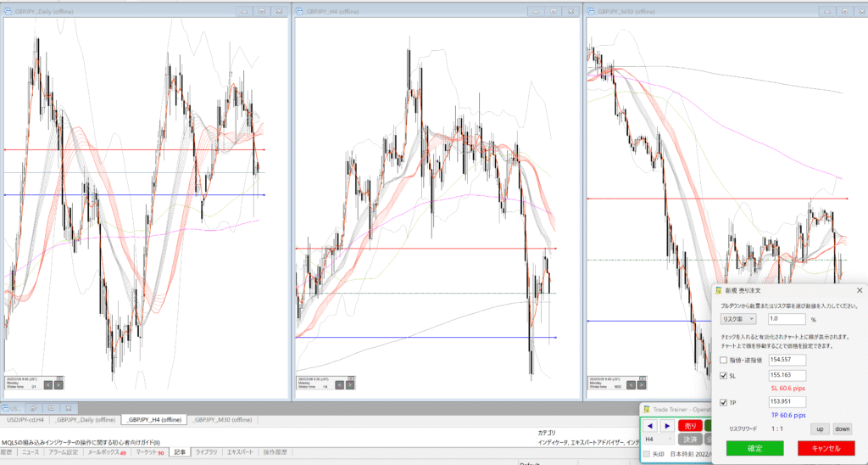The height and width of the screenshot is (465, 868).
Task: Switch to the USDJPY-cd,H4 chart tab
Action: [25, 419]
